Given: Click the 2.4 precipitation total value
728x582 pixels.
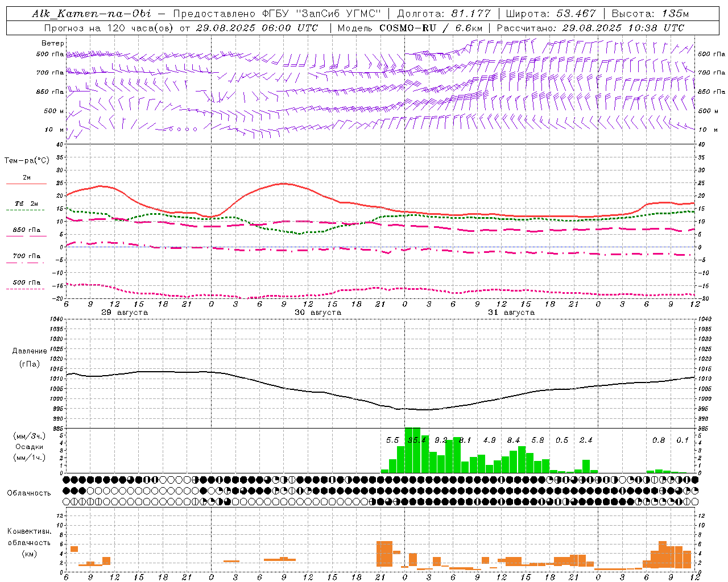Looking at the screenshot, I should (x=586, y=440).
